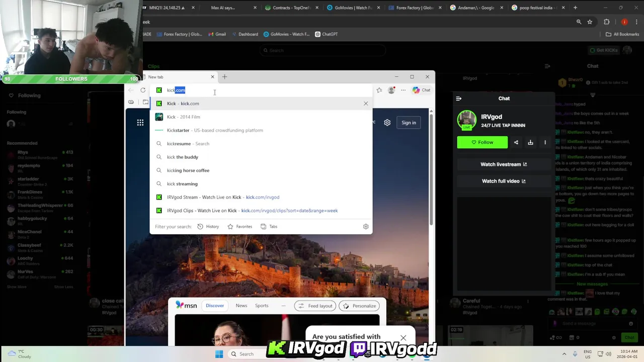Viewport: 644px width, 362px height.
Task: Click Kick chat settings gear
Action: tap(614, 338)
